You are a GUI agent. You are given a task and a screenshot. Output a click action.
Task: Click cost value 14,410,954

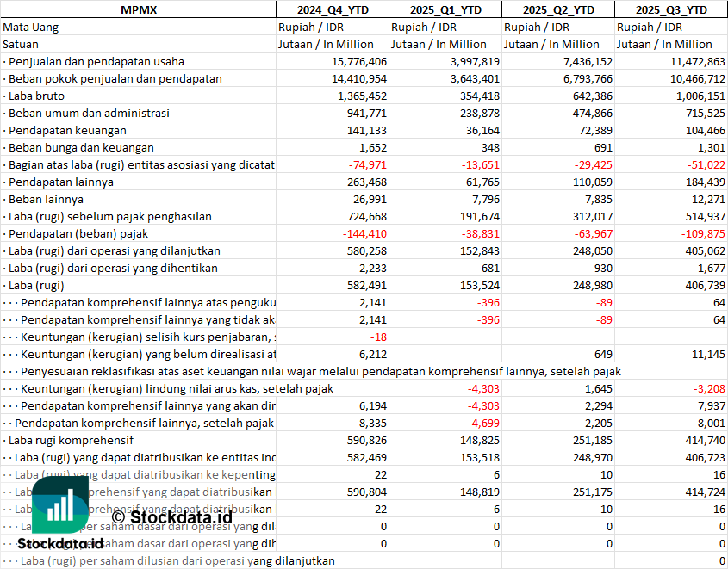(359, 79)
